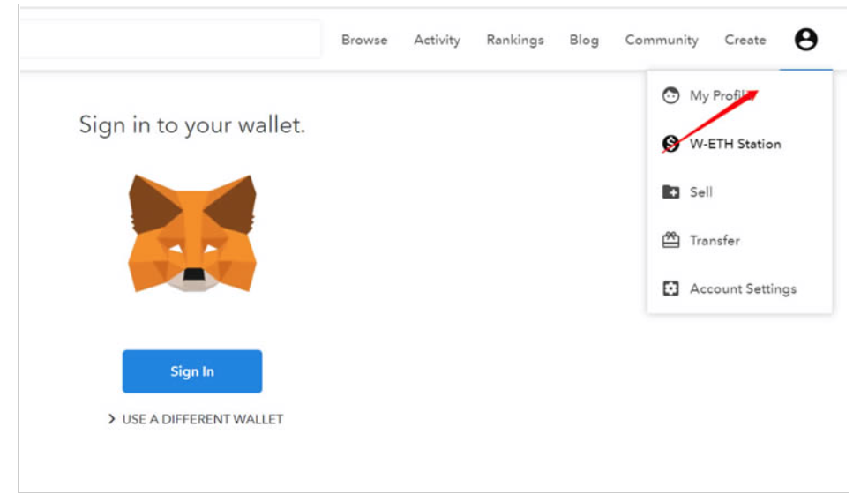Click the 'Sign in to your wallet.' heading
The width and height of the screenshot is (868, 502).
192,125
